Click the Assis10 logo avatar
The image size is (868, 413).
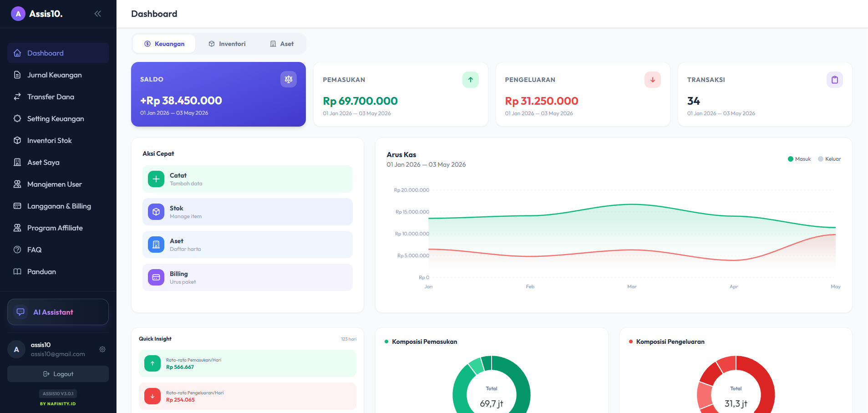(18, 14)
